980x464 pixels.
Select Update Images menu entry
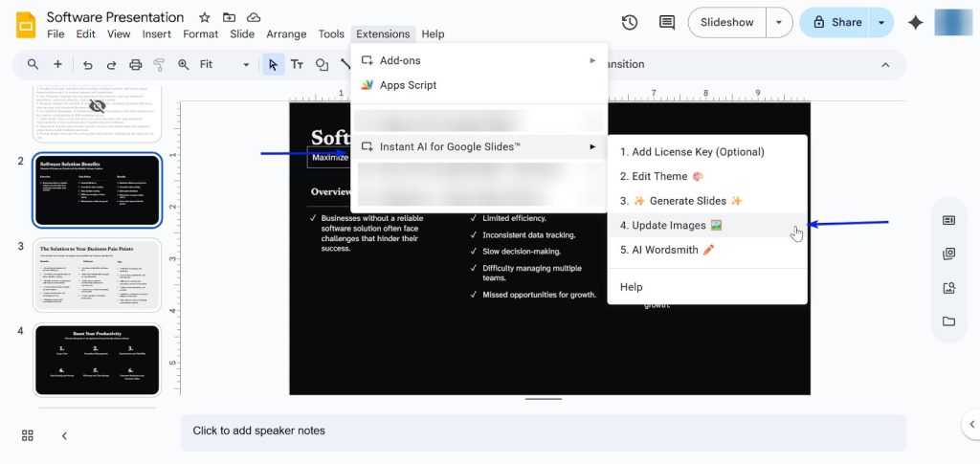tap(670, 226)
